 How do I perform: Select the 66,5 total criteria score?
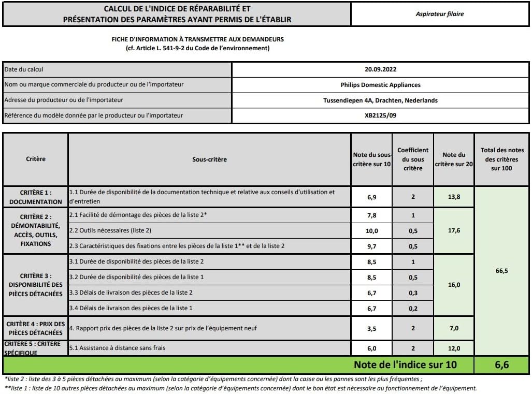click(501, 270)
